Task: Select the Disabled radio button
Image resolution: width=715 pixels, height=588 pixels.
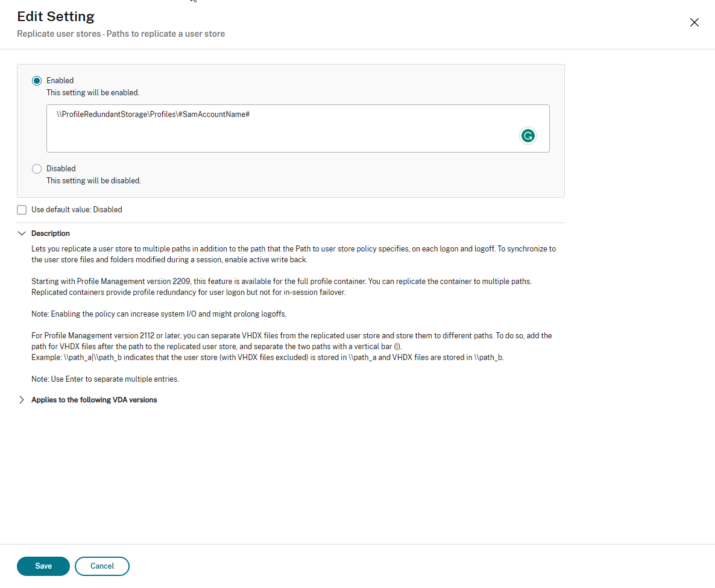Action: point(37,169)
